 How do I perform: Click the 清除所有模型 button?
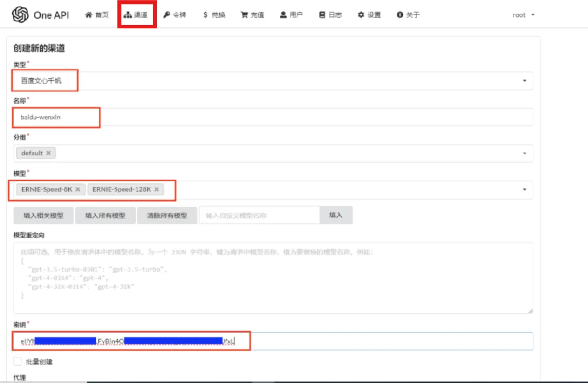click(167, 216)
